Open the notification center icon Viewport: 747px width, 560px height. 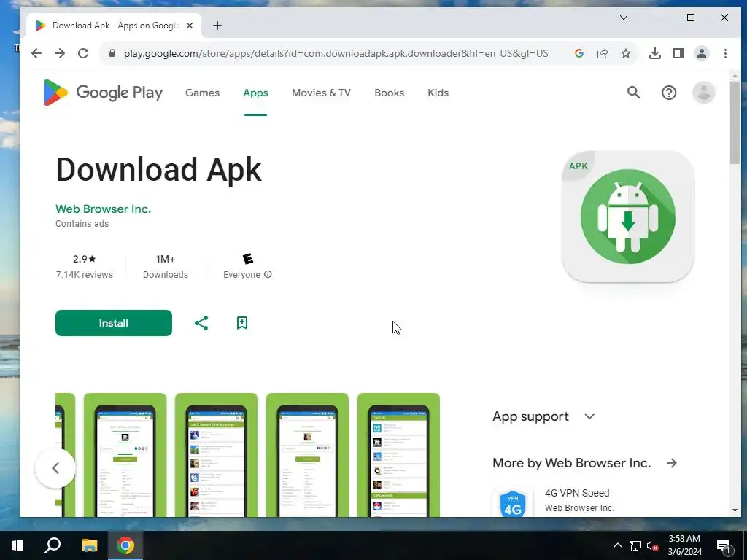point(724,545)
